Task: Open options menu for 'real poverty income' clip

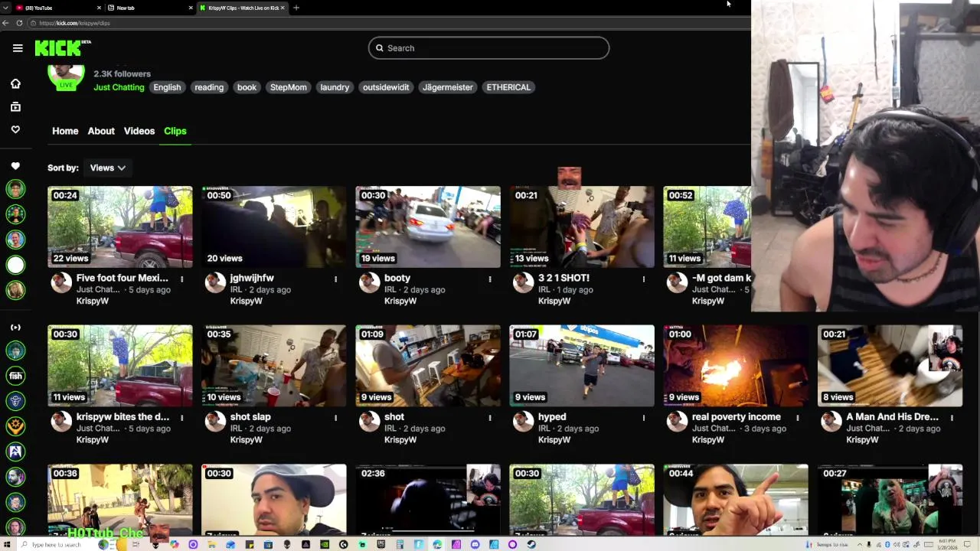Action: tap(798, 418)
